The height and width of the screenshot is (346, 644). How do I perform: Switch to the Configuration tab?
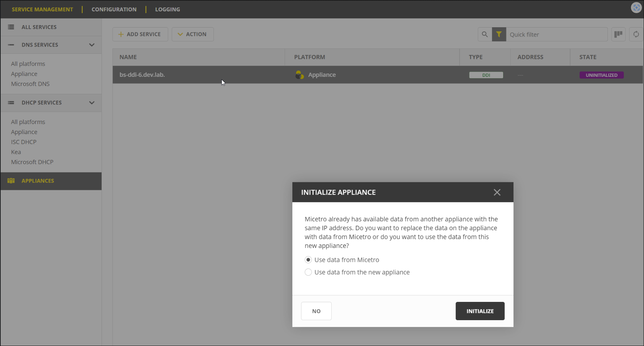tap(114, 9)
